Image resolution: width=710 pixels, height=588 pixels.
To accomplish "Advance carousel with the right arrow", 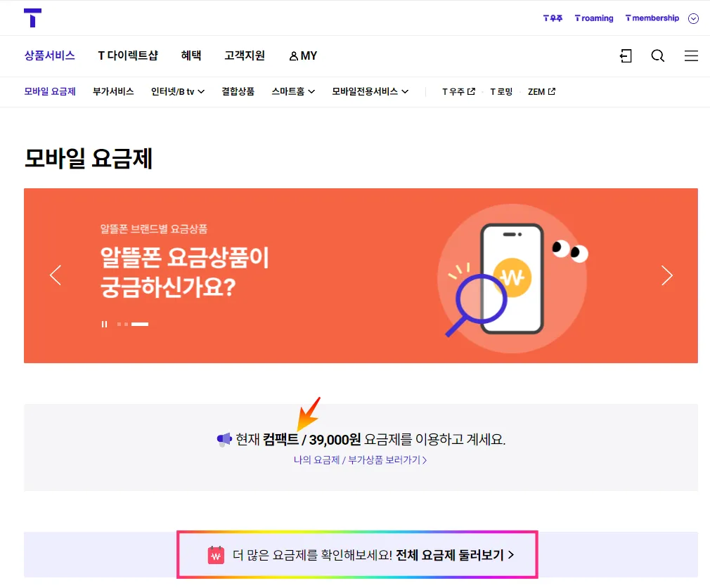I will 666,275.
